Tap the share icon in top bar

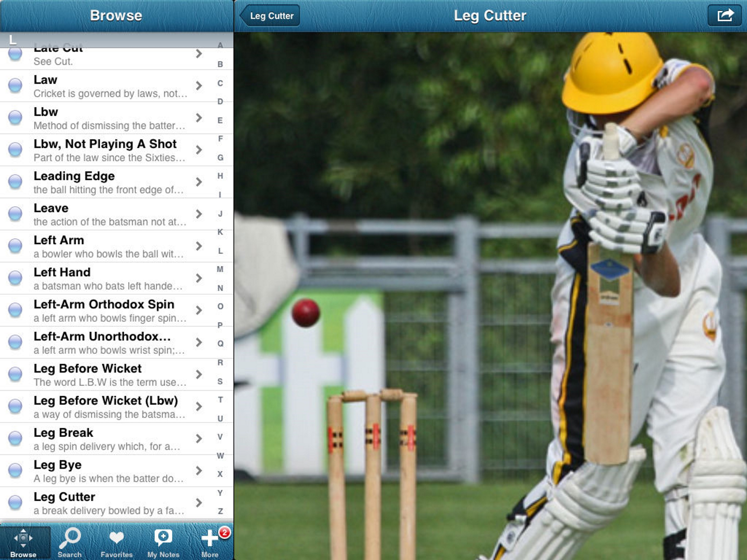[724, 16]
